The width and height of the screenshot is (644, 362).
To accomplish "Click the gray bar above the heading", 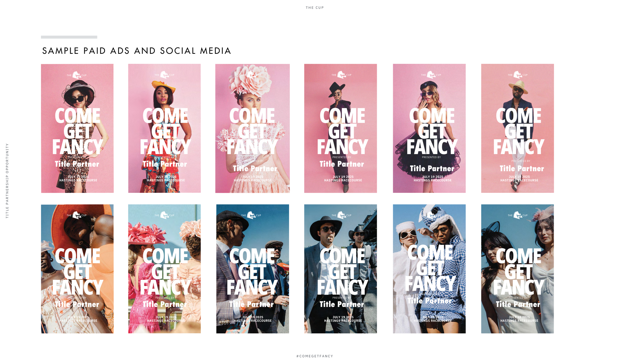I will pos(69,37).
